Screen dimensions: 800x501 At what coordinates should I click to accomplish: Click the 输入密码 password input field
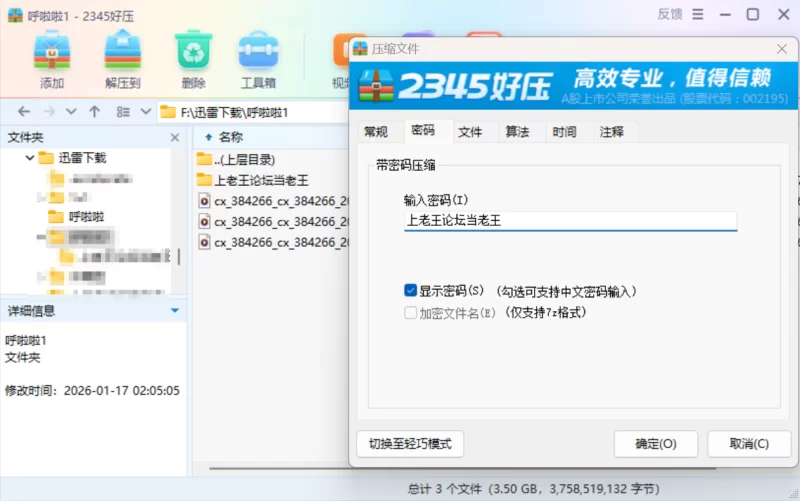click(x=570, y=221)
